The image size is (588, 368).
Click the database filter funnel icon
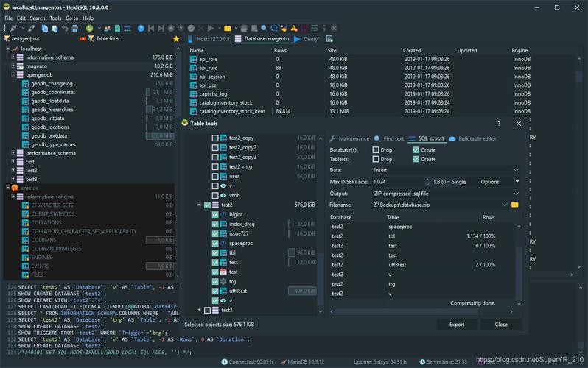pos(7,38)
